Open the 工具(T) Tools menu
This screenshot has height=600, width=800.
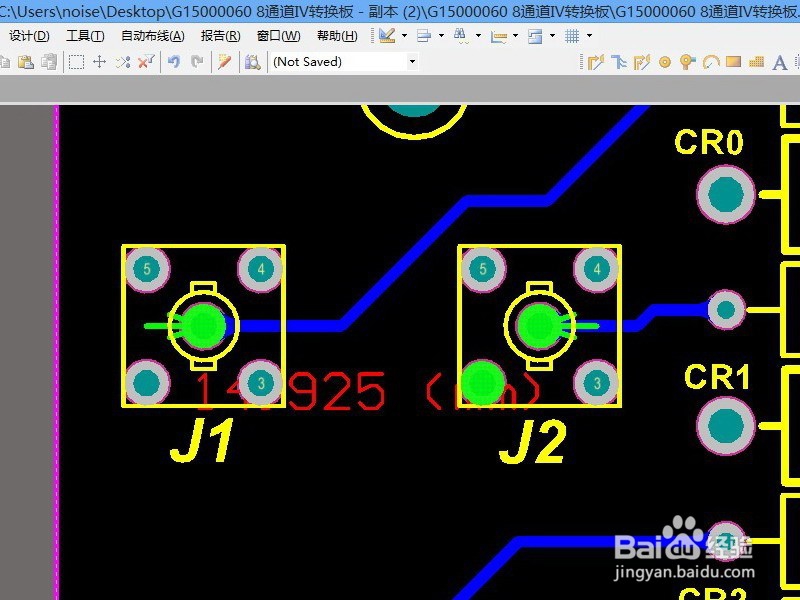tap(85, 36)
